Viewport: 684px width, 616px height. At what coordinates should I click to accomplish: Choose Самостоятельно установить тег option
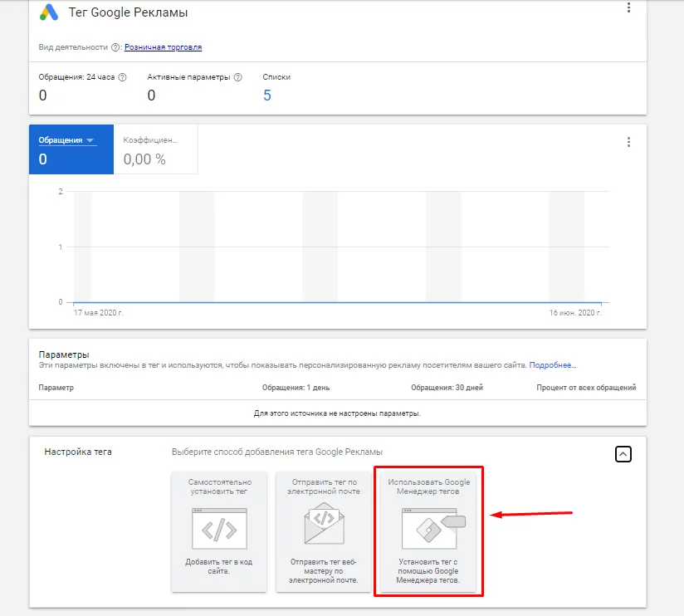(219, 531)
